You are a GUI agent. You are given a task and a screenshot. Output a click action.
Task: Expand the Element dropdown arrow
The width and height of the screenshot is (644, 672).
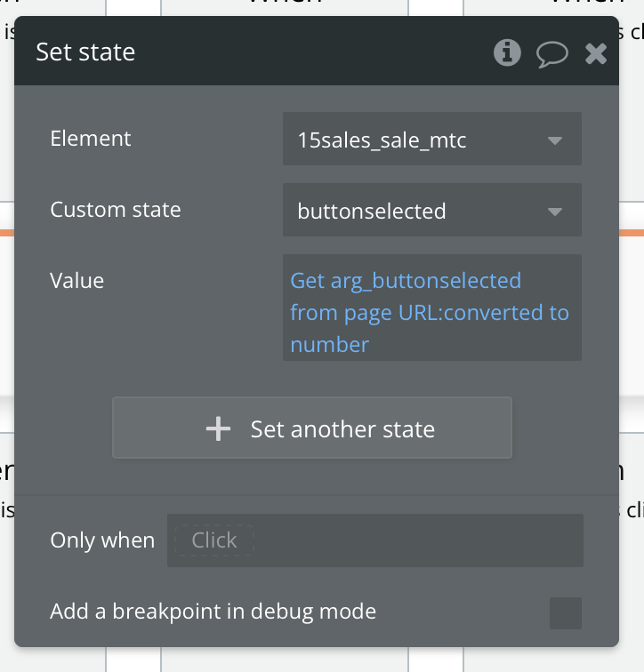click(x=555, y=140)
